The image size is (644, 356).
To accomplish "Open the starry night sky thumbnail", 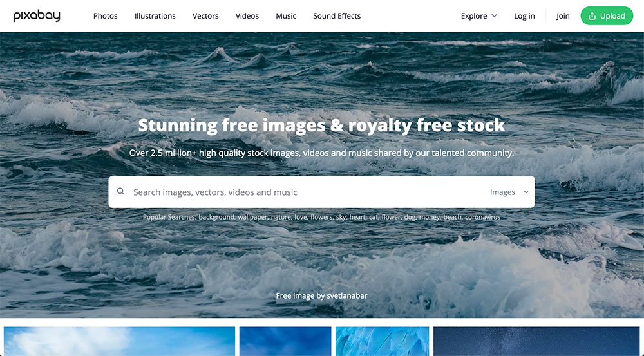I will pos(536,341).
